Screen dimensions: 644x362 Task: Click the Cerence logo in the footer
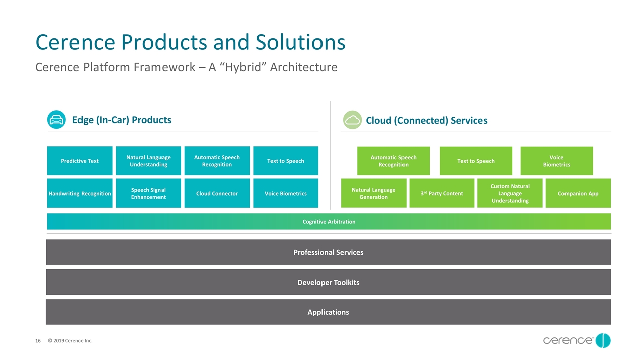click(x=577, y=341)
